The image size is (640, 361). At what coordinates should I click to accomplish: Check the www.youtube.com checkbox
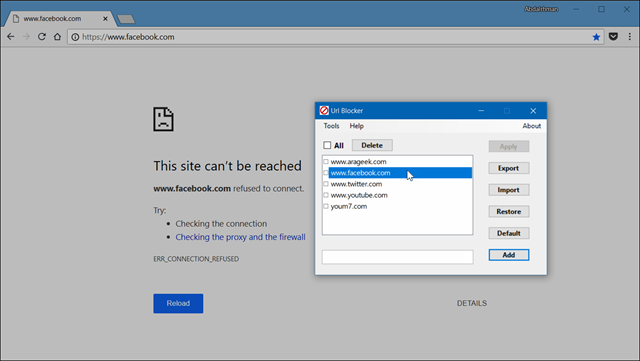[x=326, y=195]
